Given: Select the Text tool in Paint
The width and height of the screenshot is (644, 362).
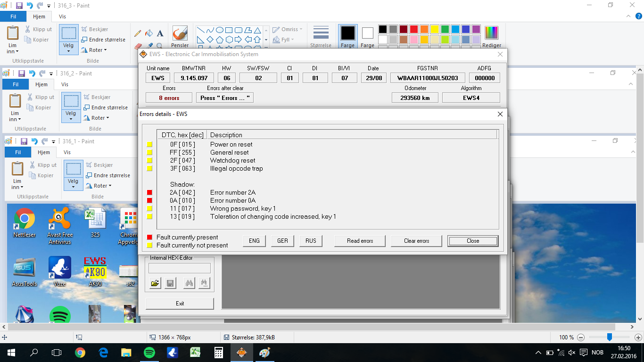Looking at the screenshot, I should [x=160, y=33].
